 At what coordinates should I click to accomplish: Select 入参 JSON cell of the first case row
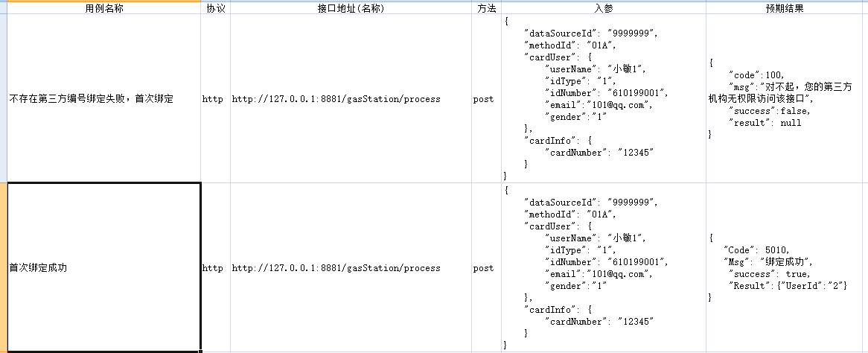coord(604,98)
